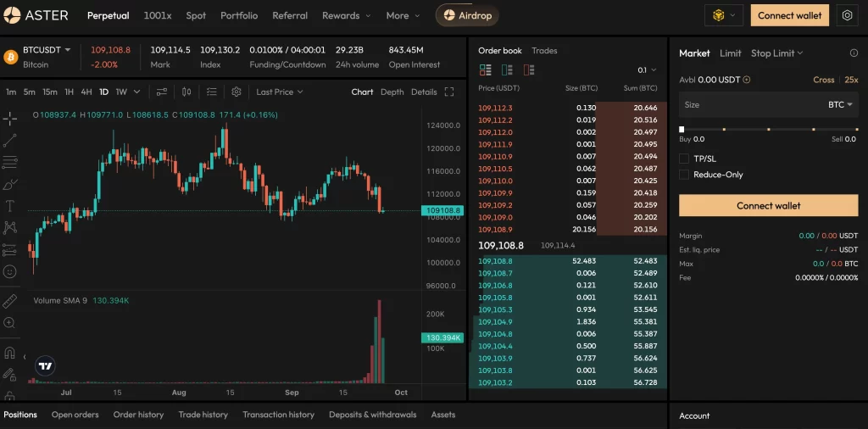Click the Cross margin mode link
868x429 pixels.
tap(824, 80)
